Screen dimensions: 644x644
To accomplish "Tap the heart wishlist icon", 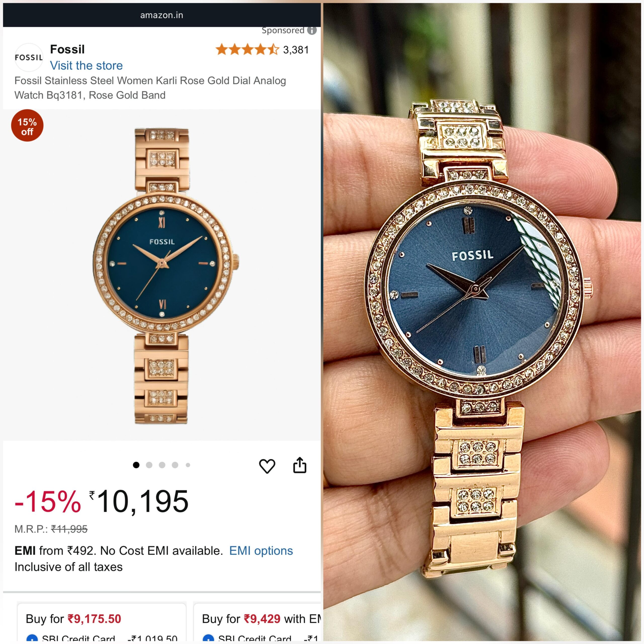I will click(x=267, y=466).
